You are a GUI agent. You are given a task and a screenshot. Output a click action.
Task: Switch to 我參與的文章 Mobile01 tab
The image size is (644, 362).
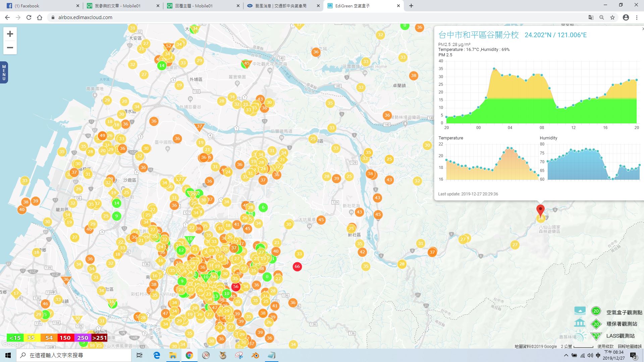tap(123, 6)
